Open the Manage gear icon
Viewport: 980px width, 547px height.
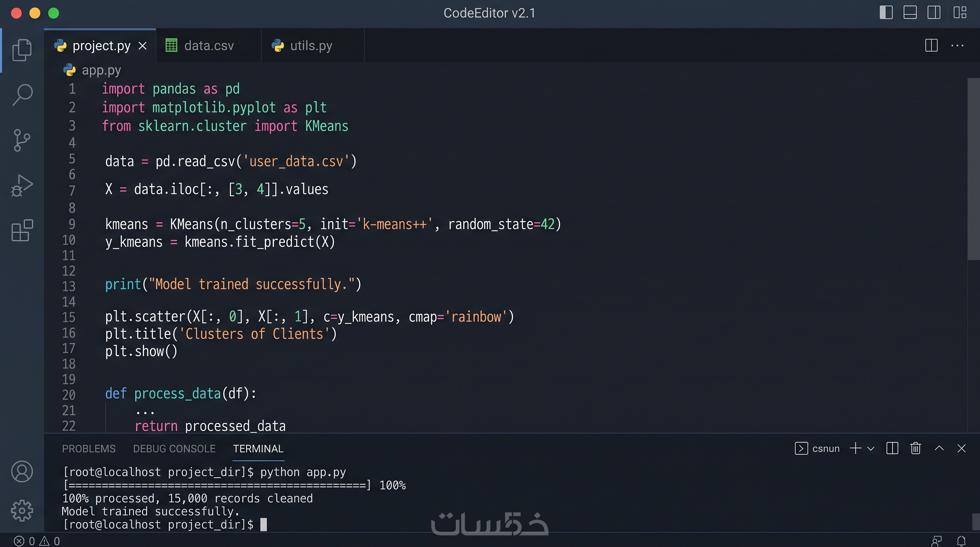coord(22,510)
